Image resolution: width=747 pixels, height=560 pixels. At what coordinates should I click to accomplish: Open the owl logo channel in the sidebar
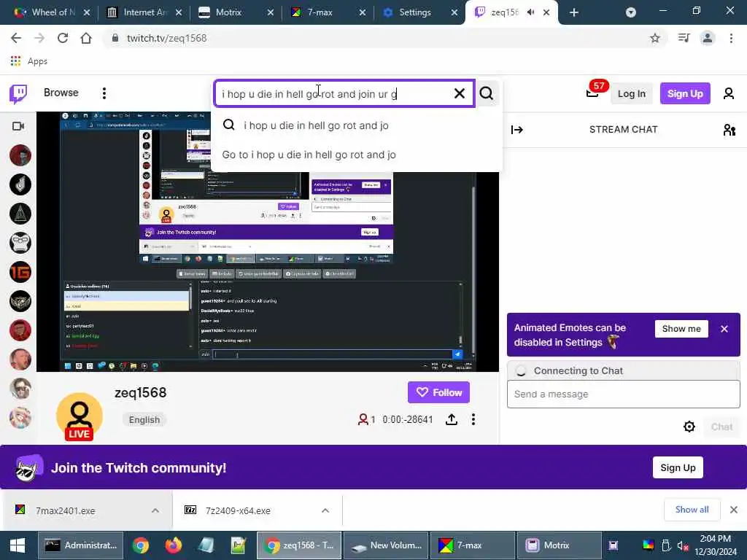pyautogui.click(x=20, y=301)
